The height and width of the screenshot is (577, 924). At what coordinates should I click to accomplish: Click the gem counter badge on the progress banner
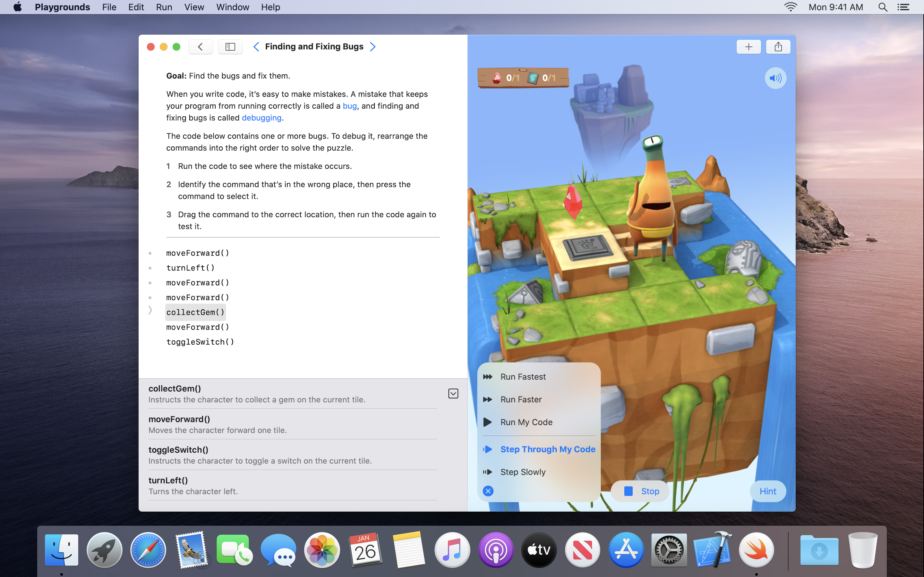click(x=504, y=78)
